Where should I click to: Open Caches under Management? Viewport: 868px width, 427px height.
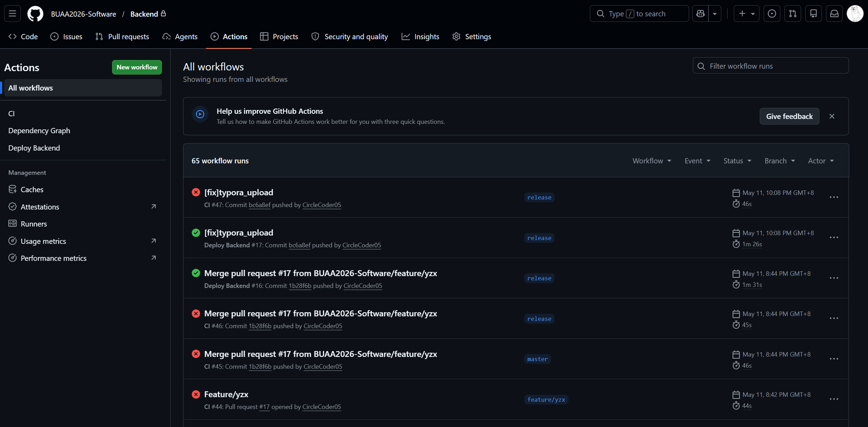[x=83, y=189]
